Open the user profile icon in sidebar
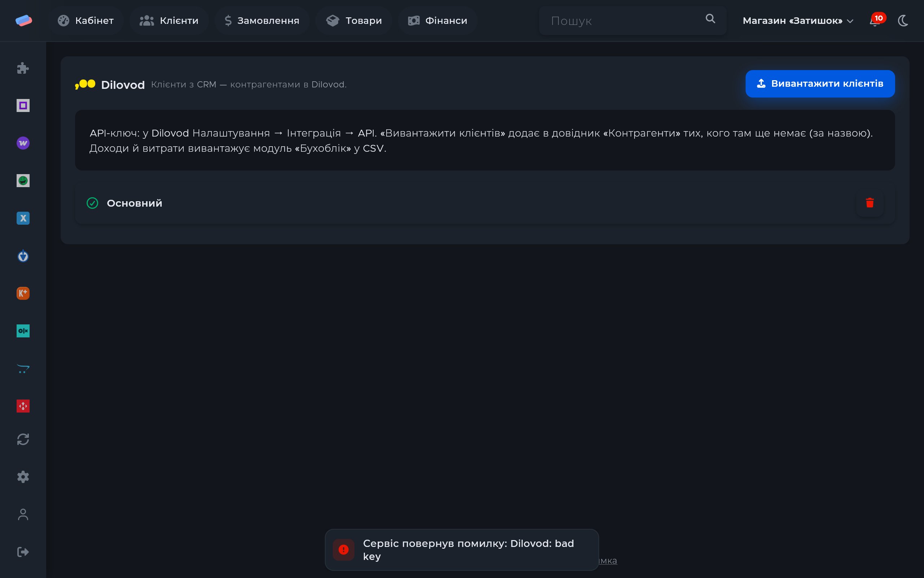Viewport: 924px width, 578px height. click(x=23, y=514)
